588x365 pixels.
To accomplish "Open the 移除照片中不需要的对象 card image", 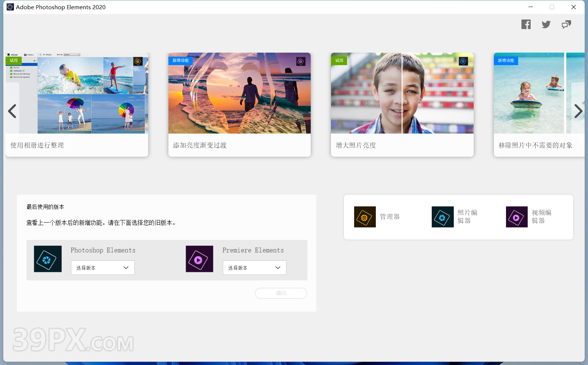I will [539, 93].
